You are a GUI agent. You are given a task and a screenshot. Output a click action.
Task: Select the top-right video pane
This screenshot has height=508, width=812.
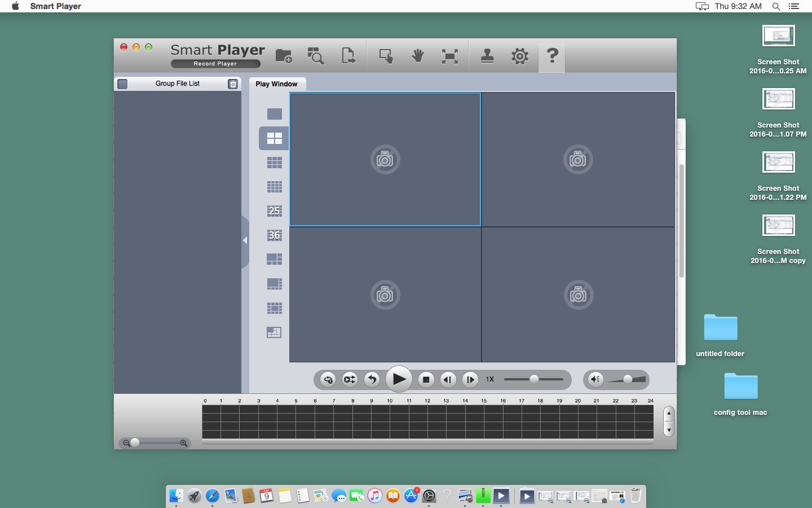click(x=578, y=160)
